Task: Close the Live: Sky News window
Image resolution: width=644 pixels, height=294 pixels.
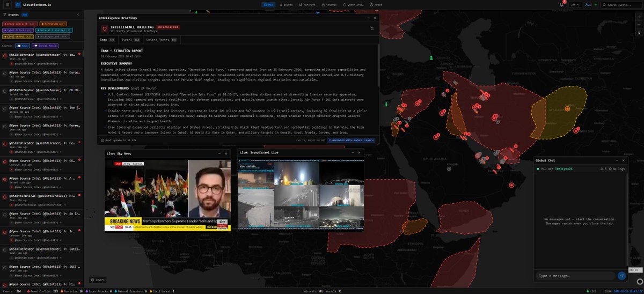Action: tap(226, 153)
